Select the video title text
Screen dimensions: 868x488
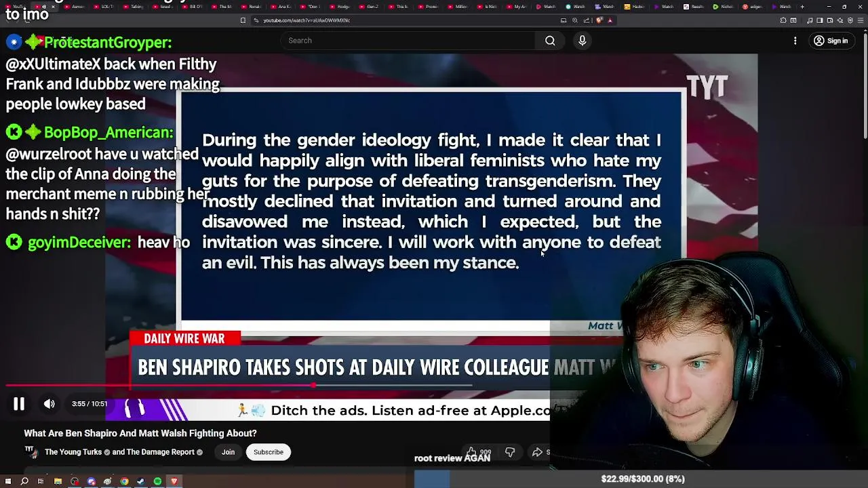tap(140, 433)
